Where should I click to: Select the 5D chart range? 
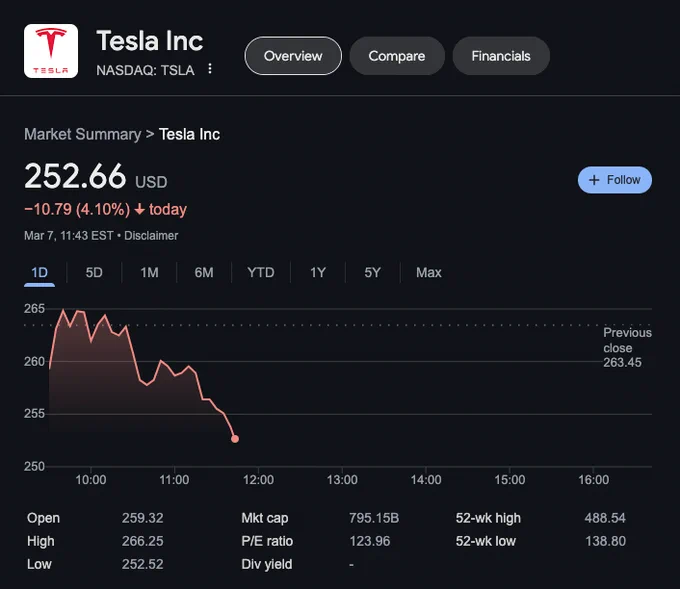pyautogui.click(x=94, y=273)
